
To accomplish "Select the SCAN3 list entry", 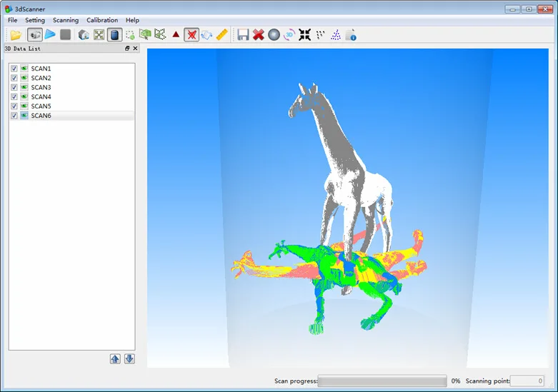I will coord(41,87).
